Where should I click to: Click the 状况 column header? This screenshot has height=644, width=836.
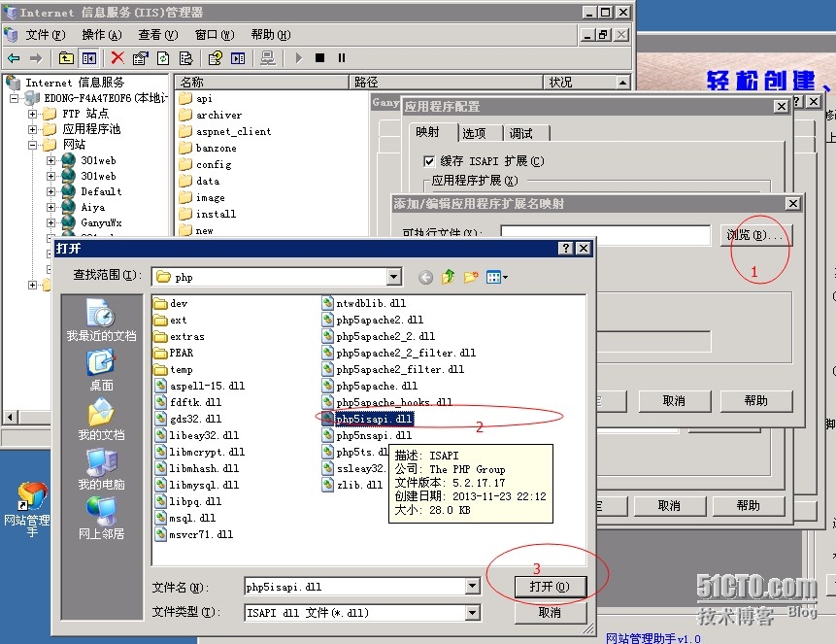(580, 83)
